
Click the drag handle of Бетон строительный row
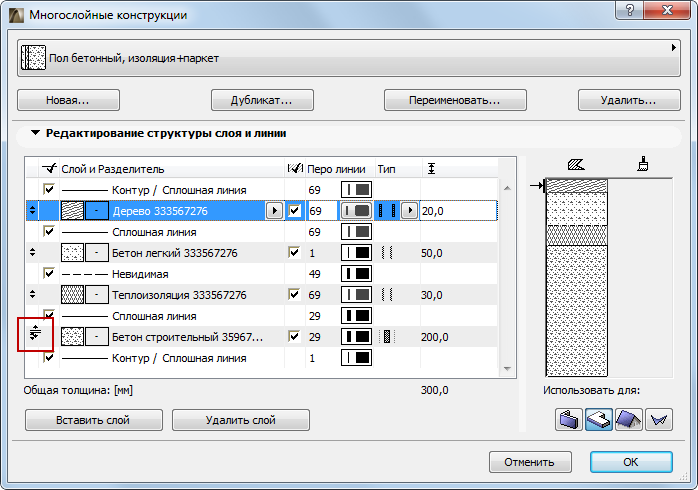35,333
